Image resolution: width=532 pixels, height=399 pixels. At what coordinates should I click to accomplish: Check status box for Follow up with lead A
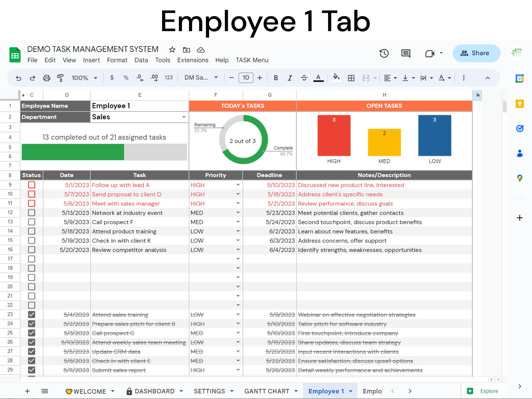click(x=32, y=185)
